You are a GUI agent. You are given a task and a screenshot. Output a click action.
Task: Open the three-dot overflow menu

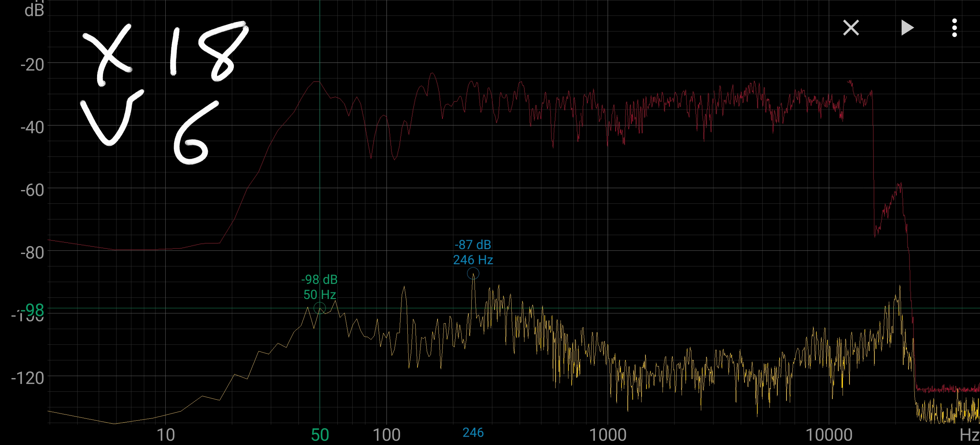954,28
